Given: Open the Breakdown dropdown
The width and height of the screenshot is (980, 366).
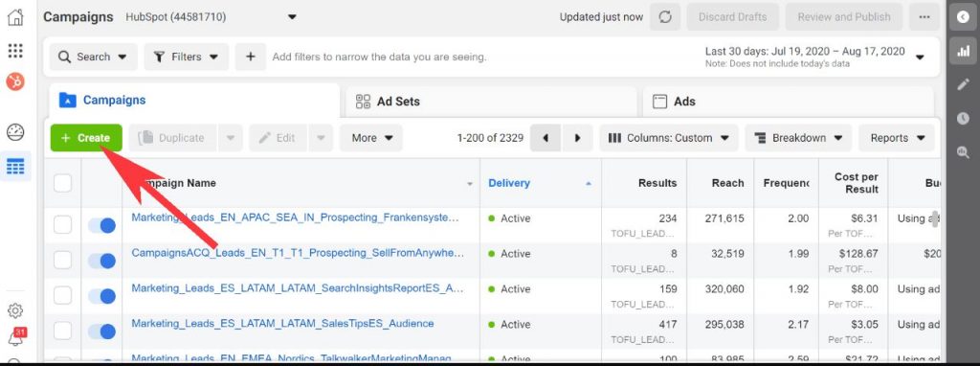Looking at the screenshot, I should point(798,138).
